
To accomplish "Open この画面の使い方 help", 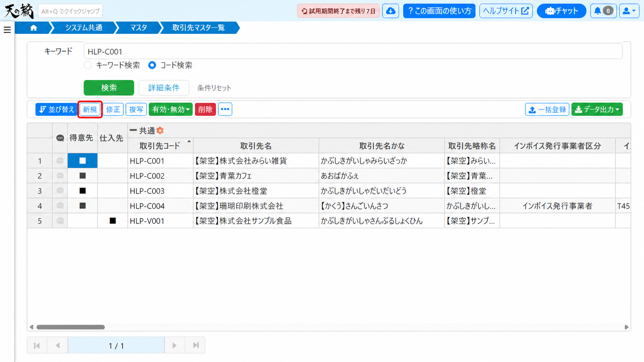I will tap(439, 11).
